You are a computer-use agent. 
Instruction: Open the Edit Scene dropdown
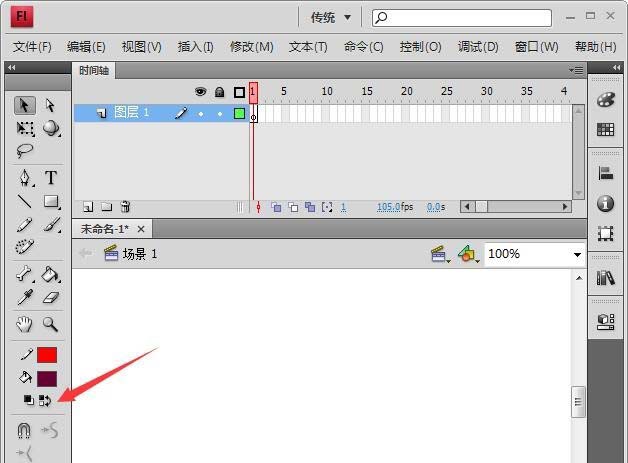tap(440, 254)
